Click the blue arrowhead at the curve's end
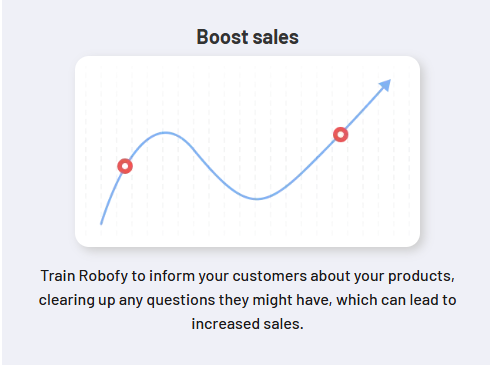490x365 pixels. click(x=385, y=85)
